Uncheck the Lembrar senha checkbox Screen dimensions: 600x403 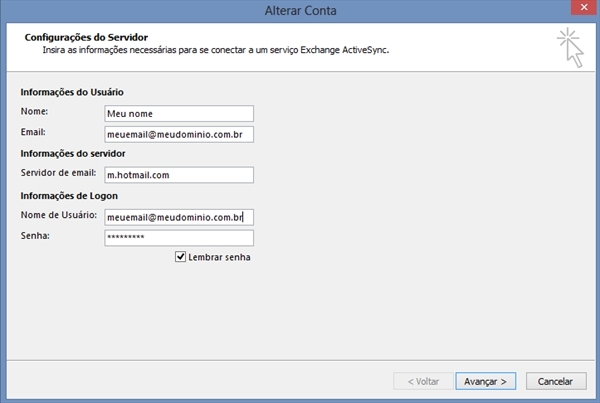(180, 257)
